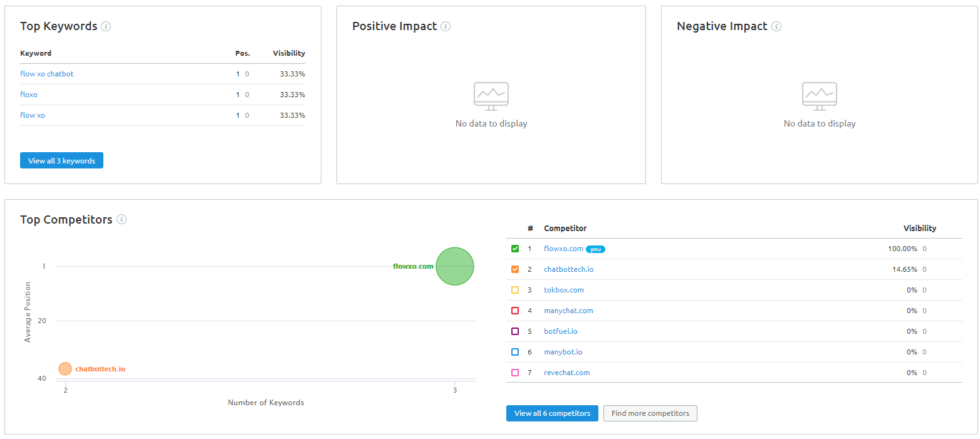Click View all 3 keywords button
This screenshot has width=980, height=439.
point(61,160)
